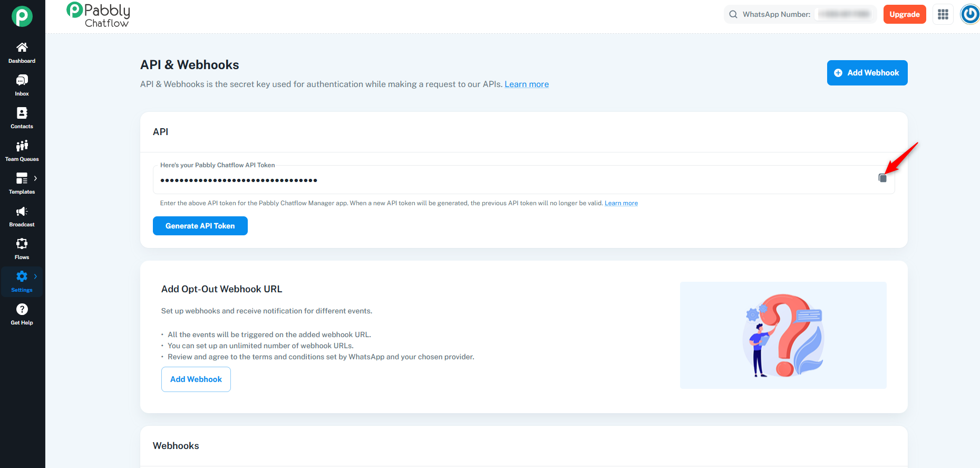Image resolution: width=980 pixels, height=468 pixels.
Task: Click the Pabbly green logo in the sidebar
Action: point(22,16)
